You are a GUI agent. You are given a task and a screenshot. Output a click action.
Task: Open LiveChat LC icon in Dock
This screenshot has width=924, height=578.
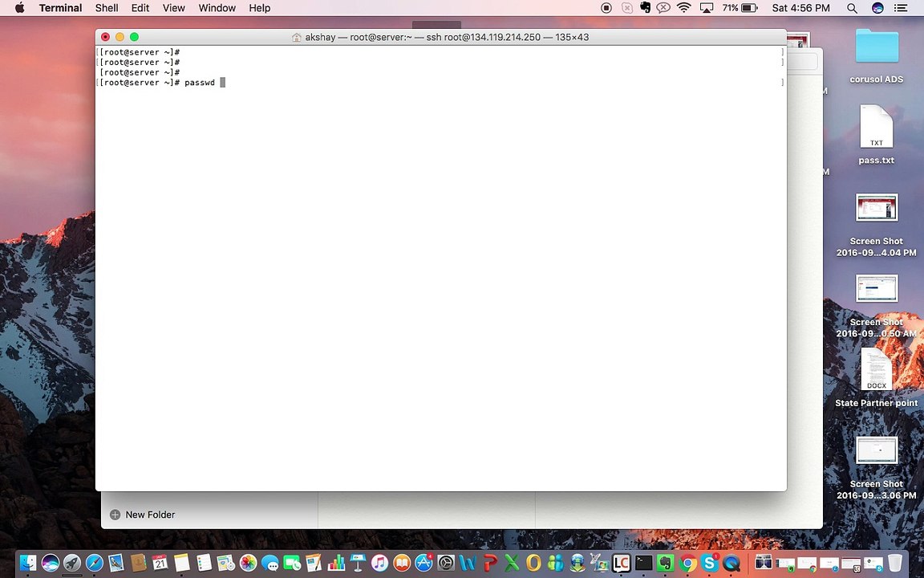click(621, 563)
